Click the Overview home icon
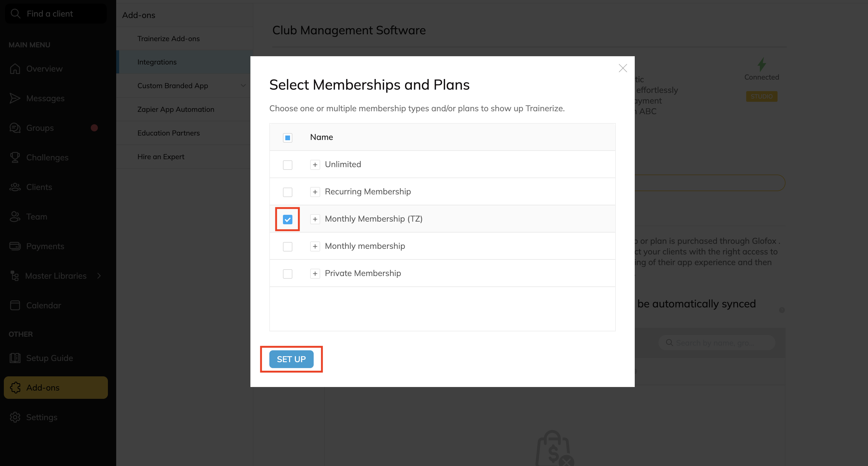This screenshot has height=466, width=868. pos(15,68)
